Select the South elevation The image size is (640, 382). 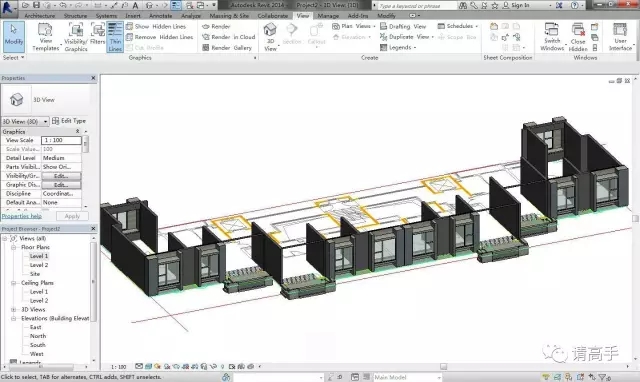pyautogui.click(x=38, y=345)
